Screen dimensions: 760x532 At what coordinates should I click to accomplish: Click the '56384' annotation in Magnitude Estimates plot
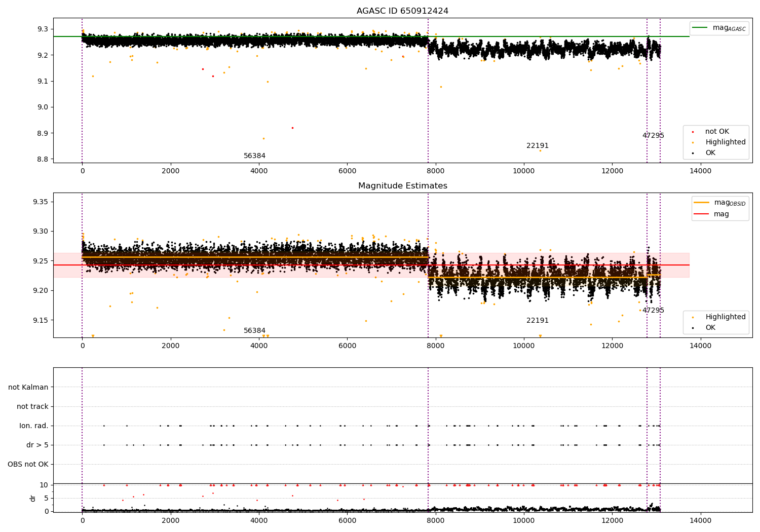click(x=254, y=331)
